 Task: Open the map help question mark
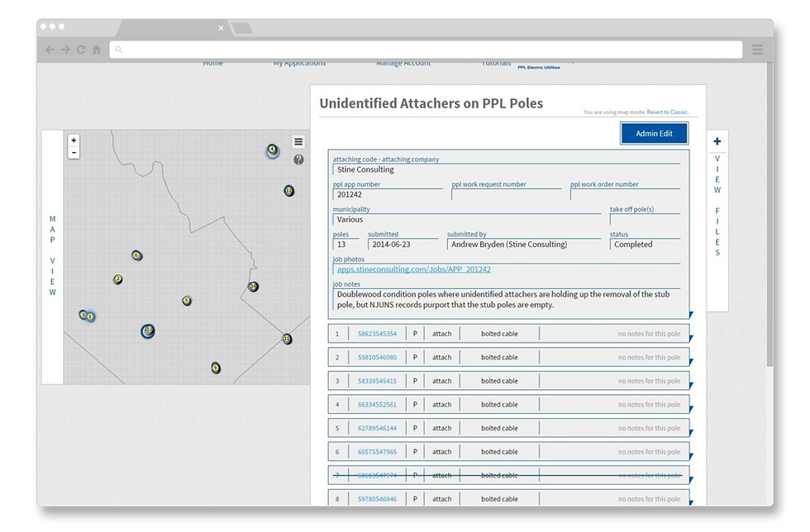pyautogui.click(x=298, y=159)
